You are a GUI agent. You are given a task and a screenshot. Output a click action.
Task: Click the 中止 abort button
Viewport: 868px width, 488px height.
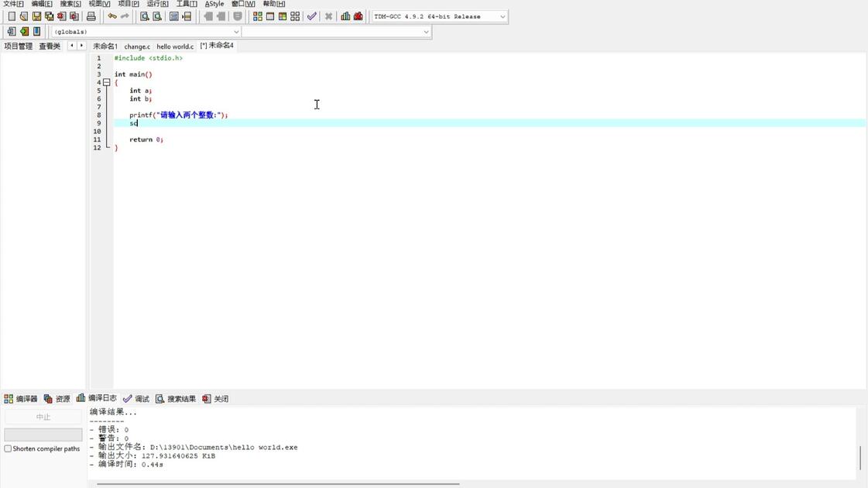coord(43,417)
